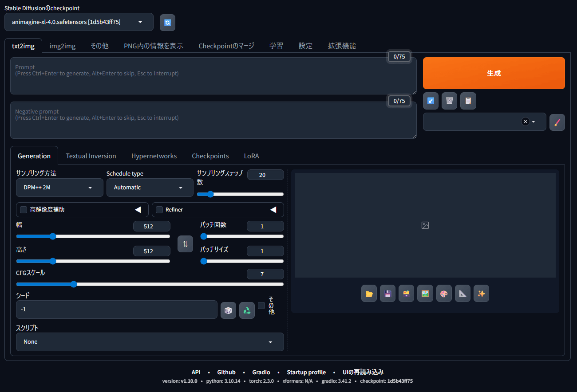
Task: Click the 幅 number field showing 512
Action: click(152, 226)
